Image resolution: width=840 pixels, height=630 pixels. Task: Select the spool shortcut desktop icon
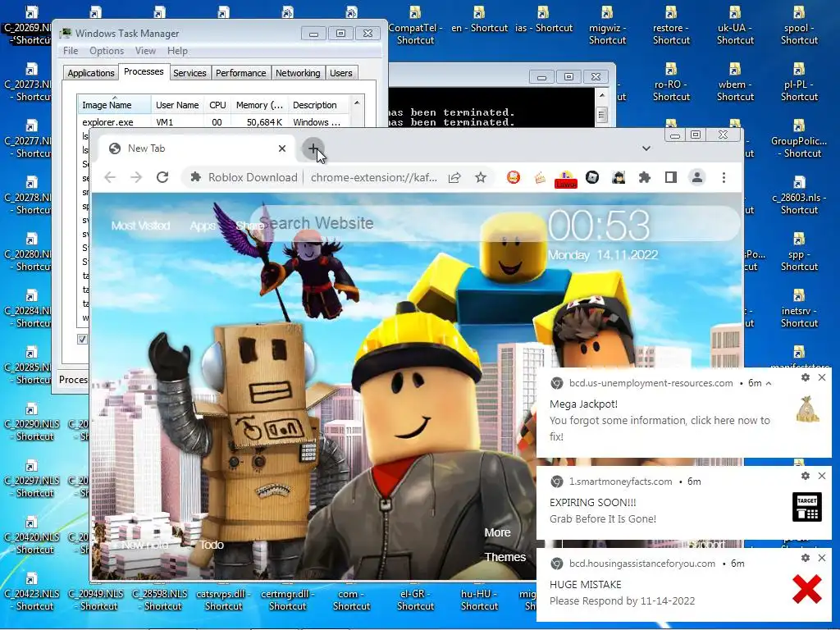[799, 25]
